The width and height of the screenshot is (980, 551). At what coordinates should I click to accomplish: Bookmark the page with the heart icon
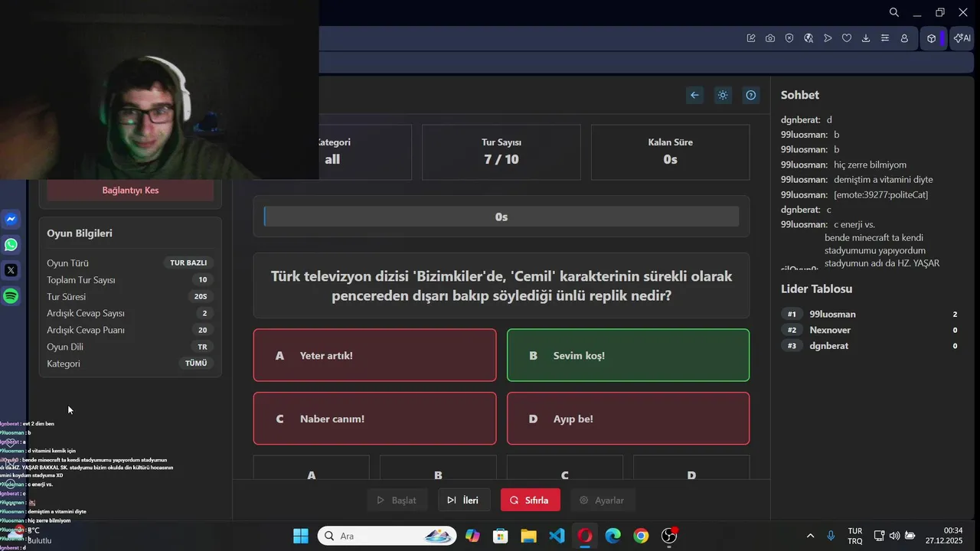(847, 38)
